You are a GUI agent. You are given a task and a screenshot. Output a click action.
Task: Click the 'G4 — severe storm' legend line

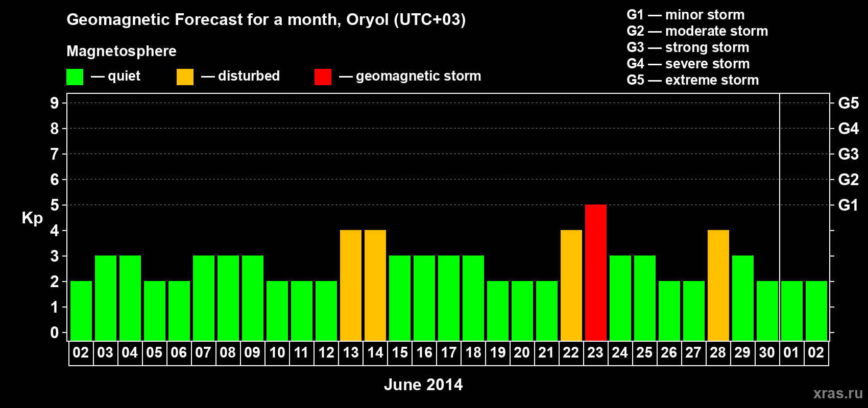(x=688, y=64)
